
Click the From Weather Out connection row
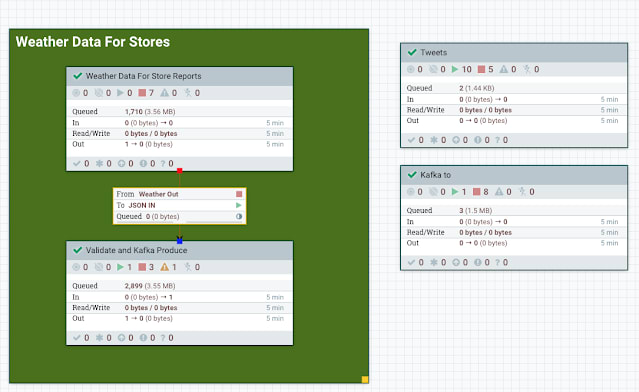click(179, 194)
